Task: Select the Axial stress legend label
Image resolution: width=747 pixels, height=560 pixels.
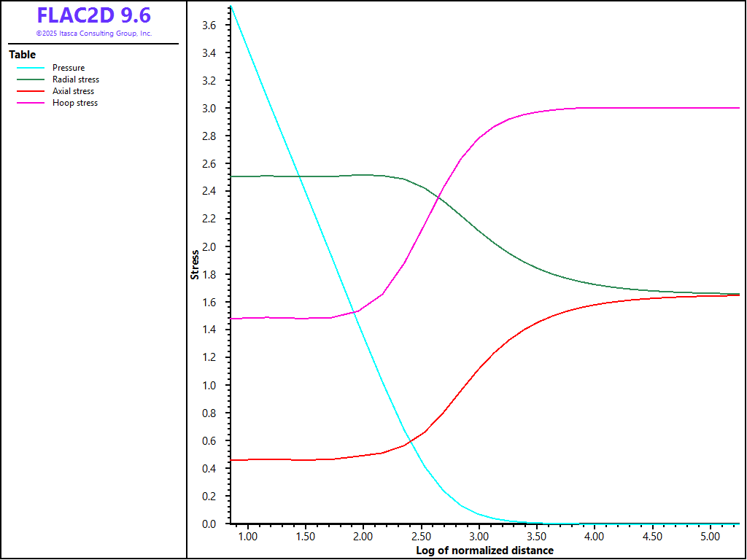Action: [73, 92]
